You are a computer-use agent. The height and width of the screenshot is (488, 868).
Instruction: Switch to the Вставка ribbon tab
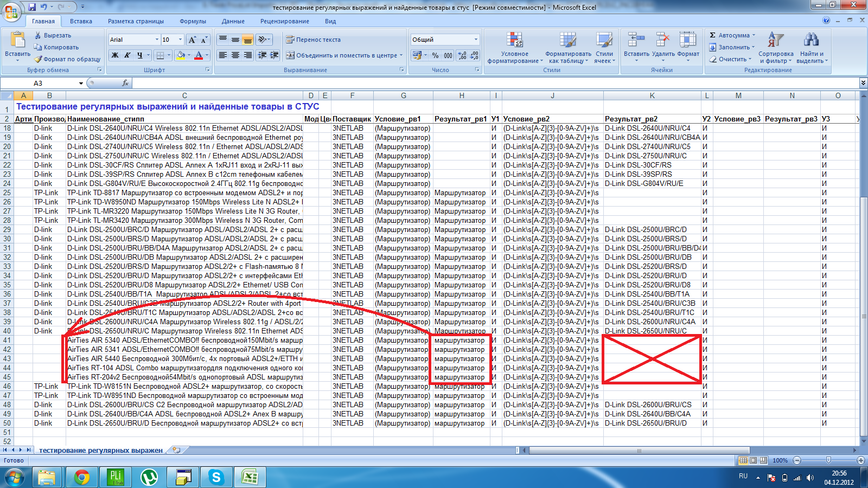(x=81, y=21)
